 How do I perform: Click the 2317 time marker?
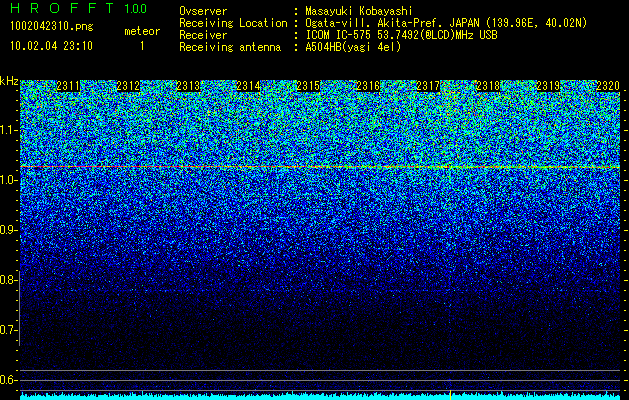(428, 86)
